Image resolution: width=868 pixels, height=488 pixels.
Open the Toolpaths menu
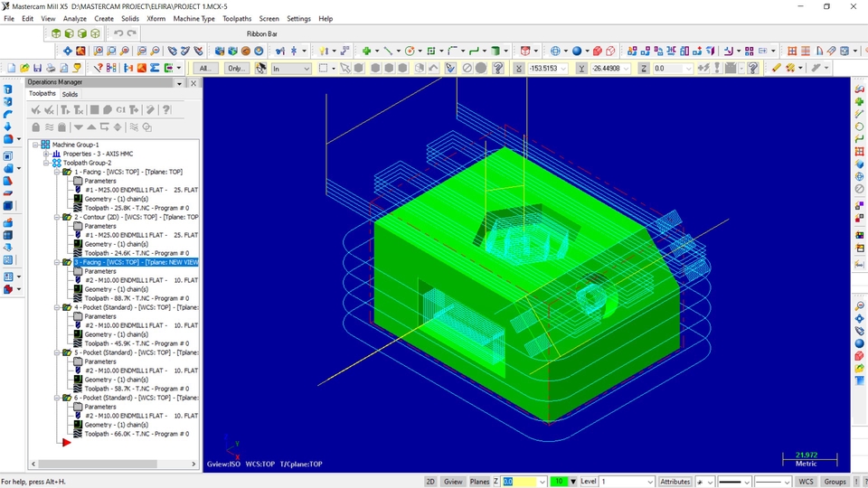pos(237,18)
